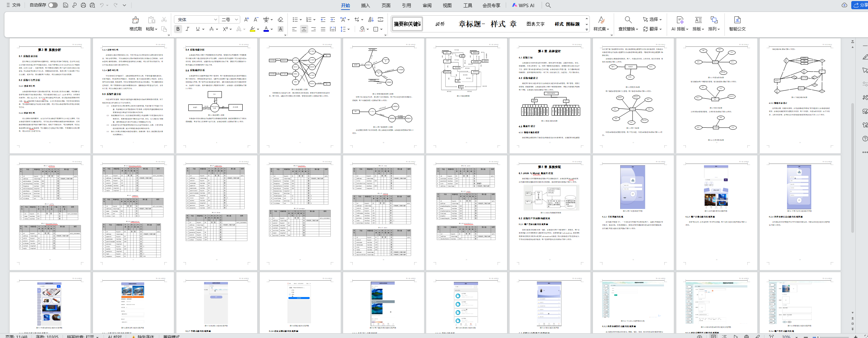Click the 翻译 translate button

tap(652, 29)
